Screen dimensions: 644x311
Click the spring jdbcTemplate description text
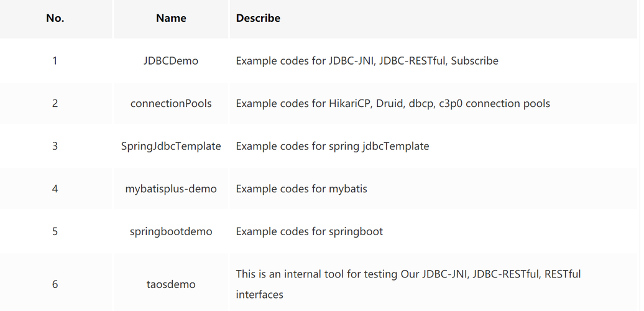333,146
